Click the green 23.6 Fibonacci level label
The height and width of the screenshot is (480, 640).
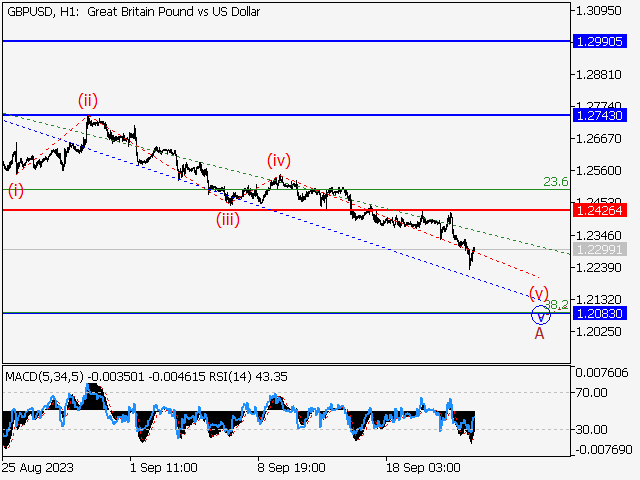(x=556, y=182)
